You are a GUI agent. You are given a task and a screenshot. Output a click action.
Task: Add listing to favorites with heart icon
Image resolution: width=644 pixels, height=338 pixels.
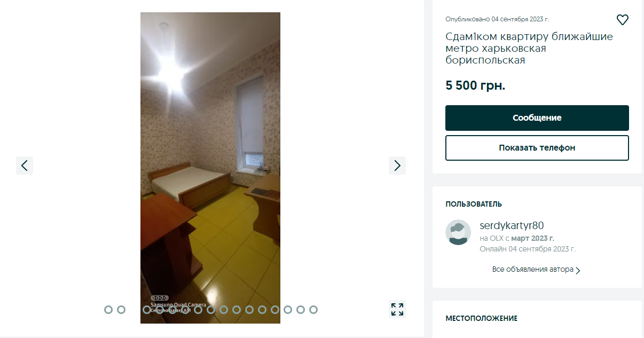point(623,20)
